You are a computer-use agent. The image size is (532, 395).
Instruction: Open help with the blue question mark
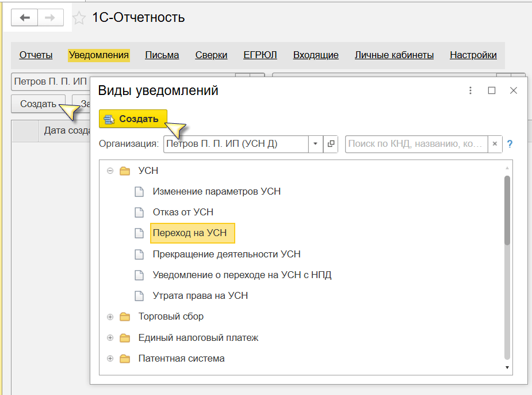pos(510,144)
